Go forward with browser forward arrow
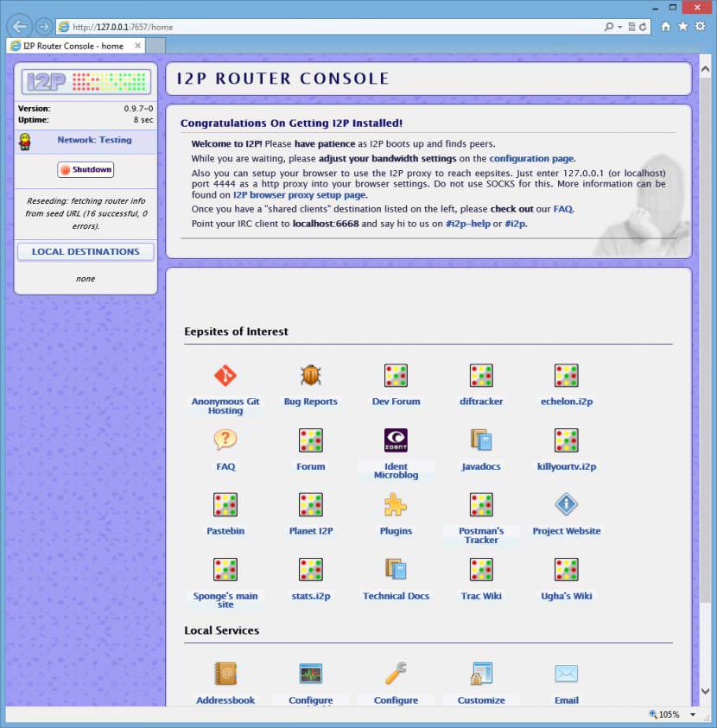The image size is (717, 728). (44, 27)
